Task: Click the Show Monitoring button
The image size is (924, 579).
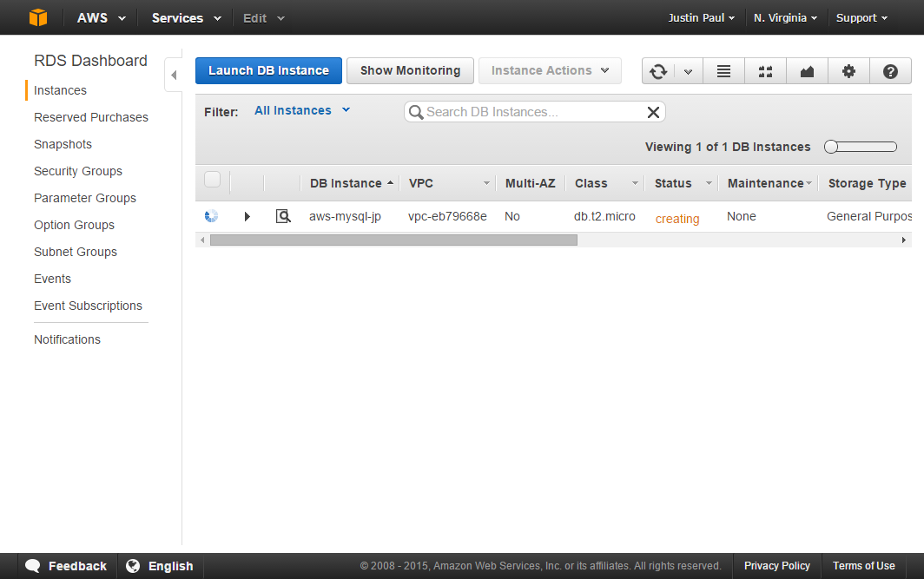Action: click(x=410, y=70)
